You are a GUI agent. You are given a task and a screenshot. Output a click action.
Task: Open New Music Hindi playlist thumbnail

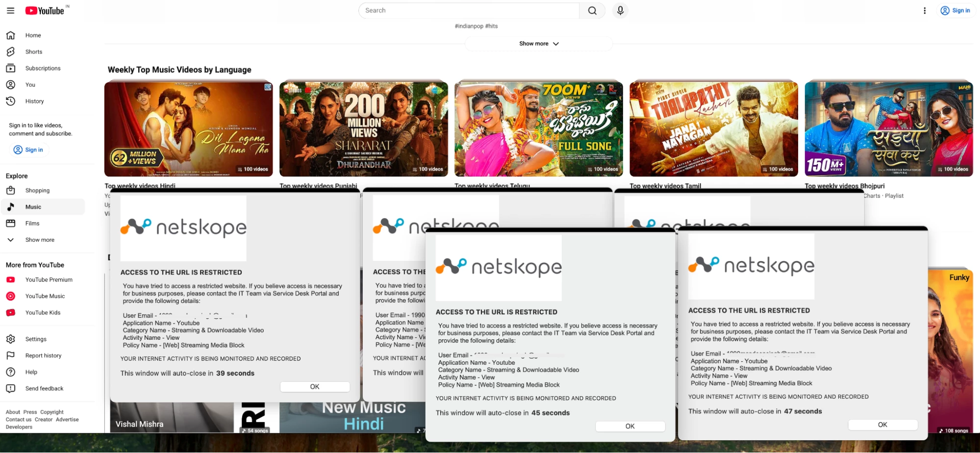[352, 417]
